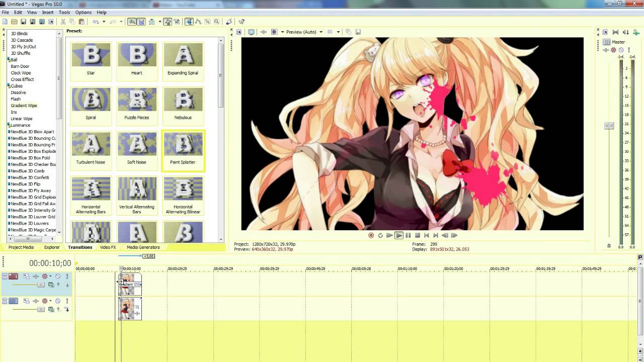Click track 1 opacity level slider
Image resolution: width=644 pixels, height=362 pixels.
pos(41,285)
